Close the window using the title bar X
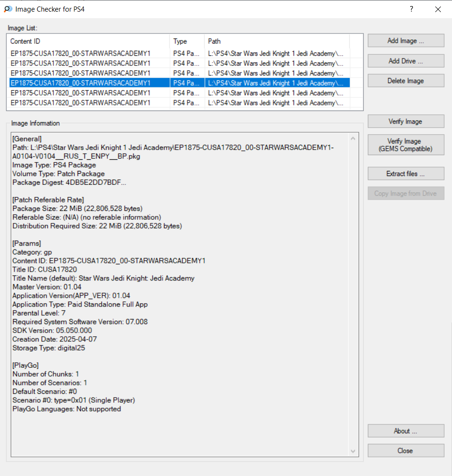 438,9
